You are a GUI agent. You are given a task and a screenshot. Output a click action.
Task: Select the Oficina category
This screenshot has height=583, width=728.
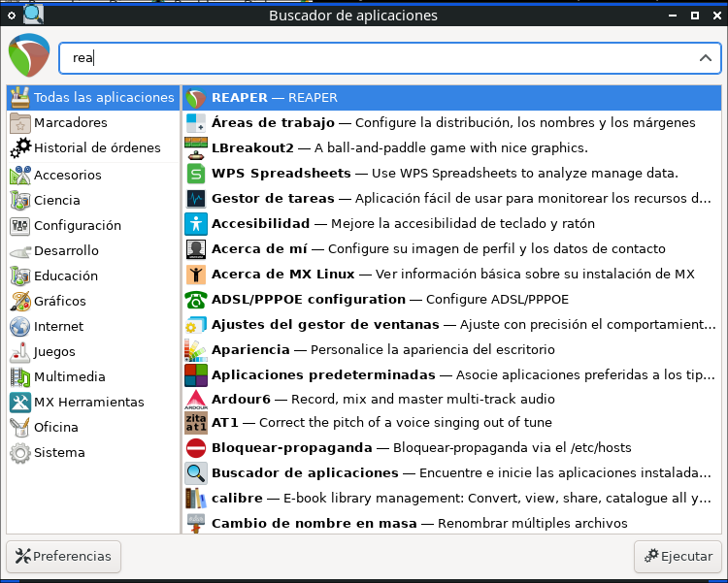pos(93,428)
